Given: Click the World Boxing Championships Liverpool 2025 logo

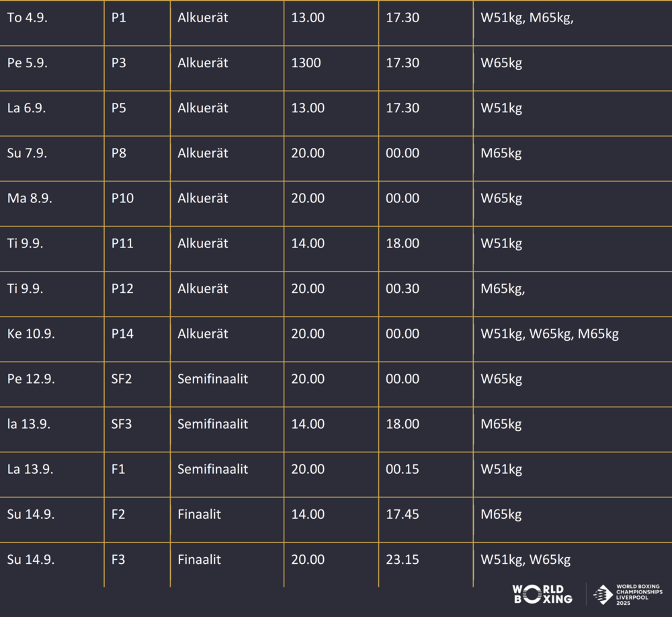Looking at the screenshot, I should pyautogui.click(x=628, y=594).
